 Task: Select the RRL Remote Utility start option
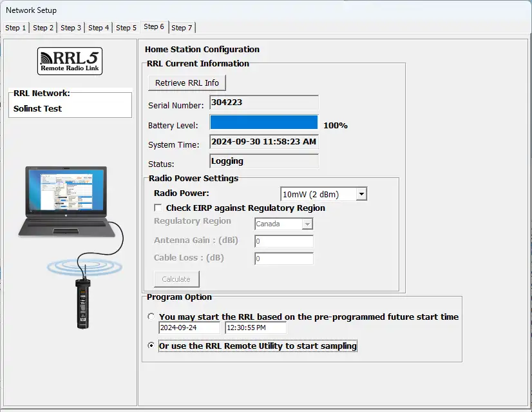pyautogui.click(x=151, y=346)
